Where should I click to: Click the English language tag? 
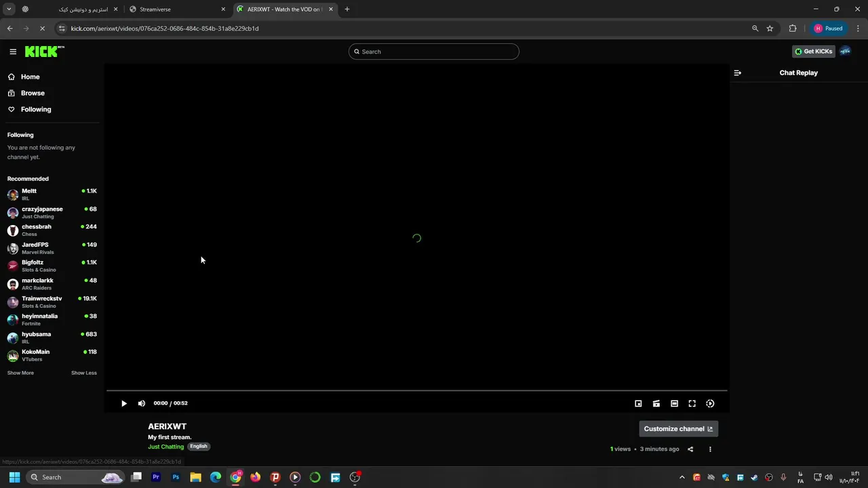pos(199,446)
